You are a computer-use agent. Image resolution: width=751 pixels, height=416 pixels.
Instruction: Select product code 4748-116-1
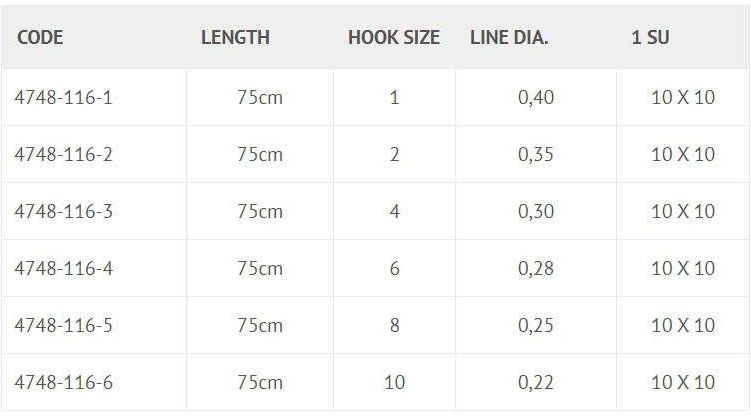(x=63, y=97)
